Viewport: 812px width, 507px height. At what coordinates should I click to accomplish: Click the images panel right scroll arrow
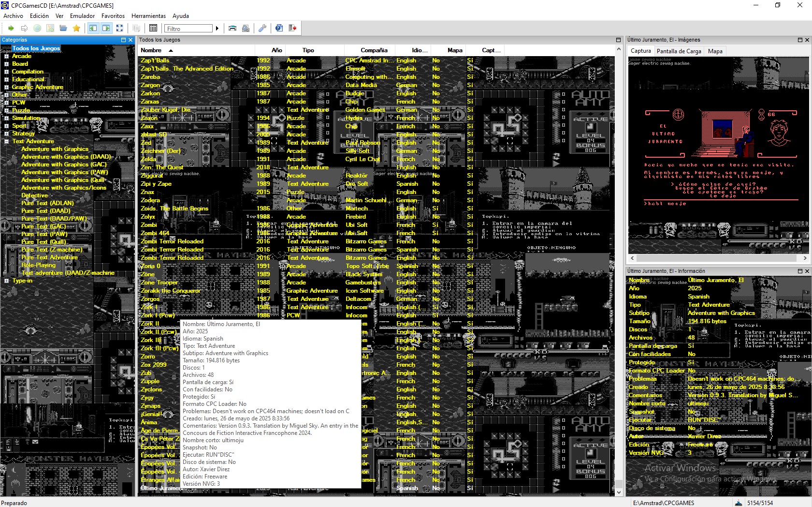[x=805, y=258]
